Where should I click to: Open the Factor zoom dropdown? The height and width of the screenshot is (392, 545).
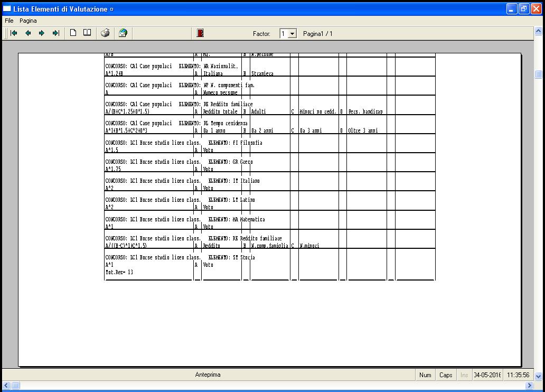click(293, 34)
